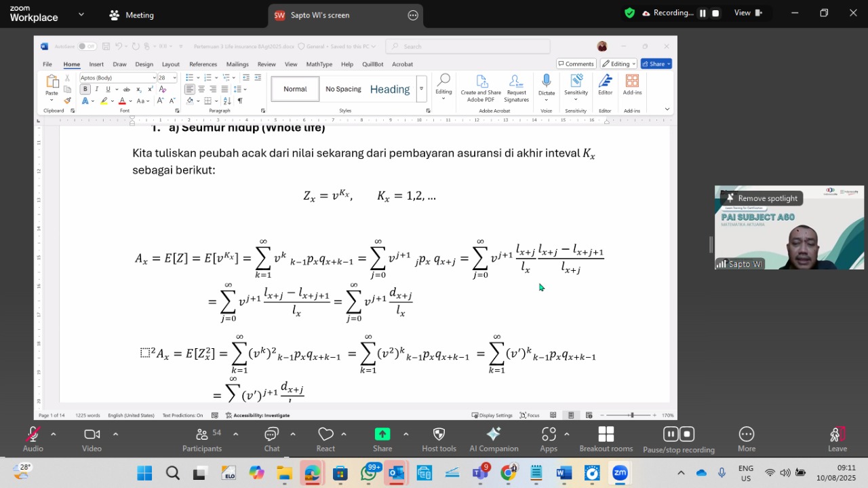The image size is (868, 488).
Task: Open the File menu in Word
Action: pos(47,64)
